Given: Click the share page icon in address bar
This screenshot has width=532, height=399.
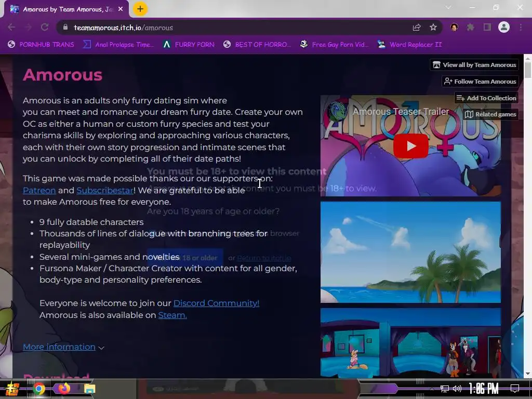Looking at the screenshot, I should click(x=417, y=28).
